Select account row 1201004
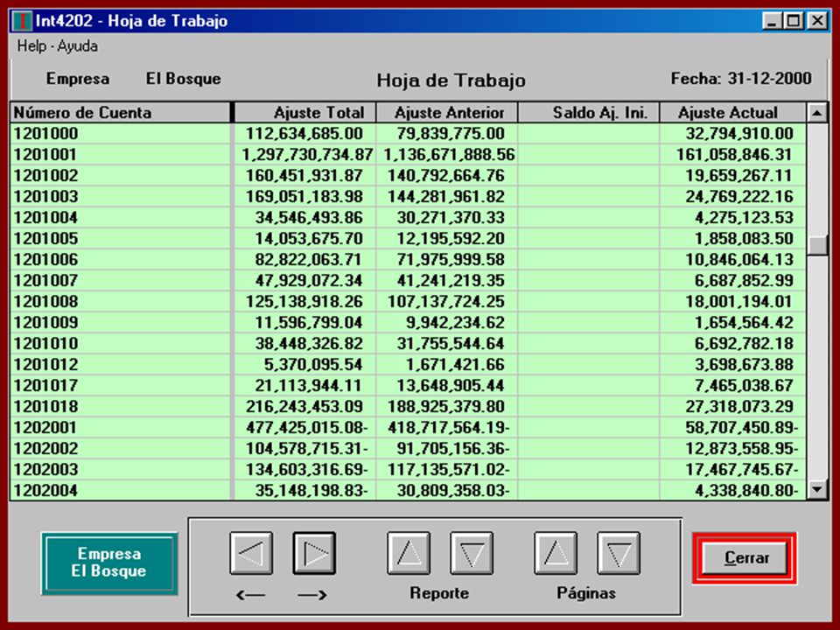840x630 pixels. 409,218
